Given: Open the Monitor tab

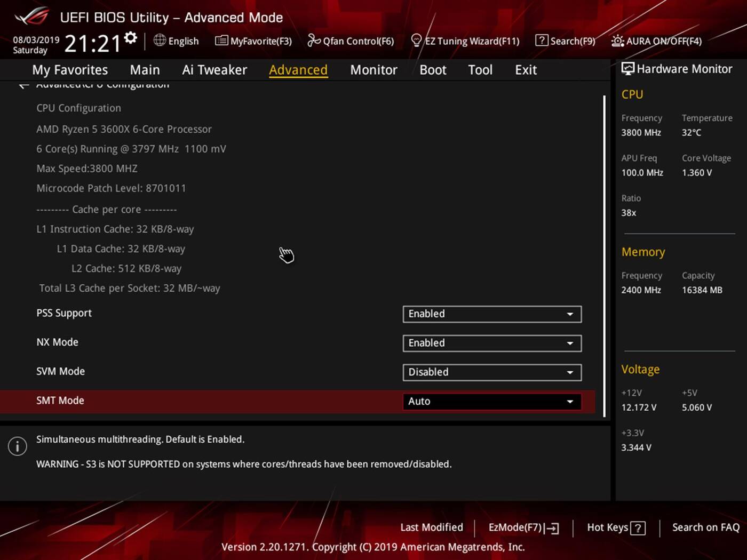Looking at the screenshot, I should point(373,70).
